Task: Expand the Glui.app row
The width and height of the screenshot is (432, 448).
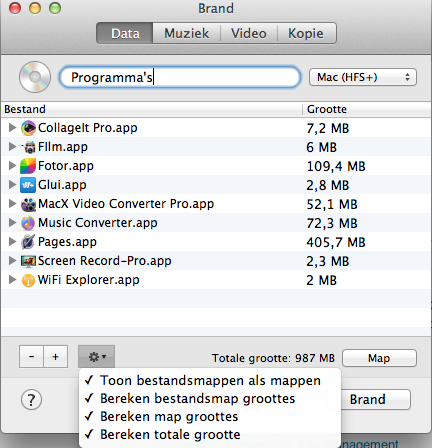Action: pyautogui.click(x=12, y=184)
